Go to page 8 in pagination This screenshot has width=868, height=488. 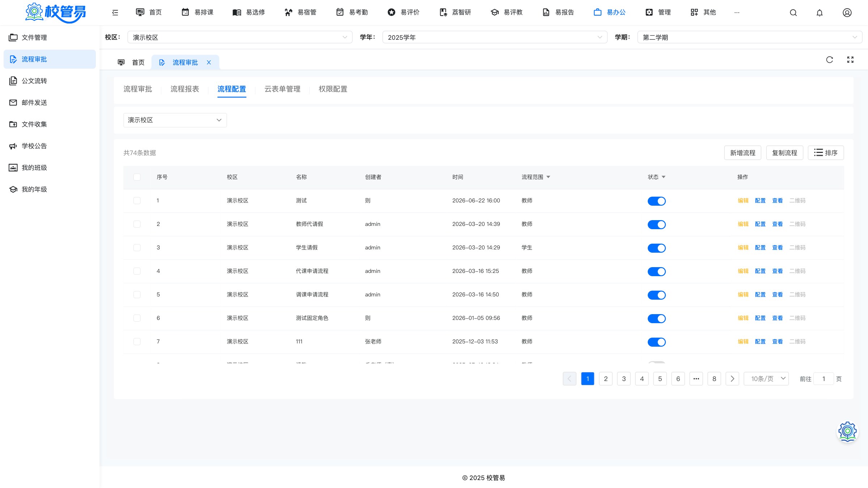coord(714,379)
